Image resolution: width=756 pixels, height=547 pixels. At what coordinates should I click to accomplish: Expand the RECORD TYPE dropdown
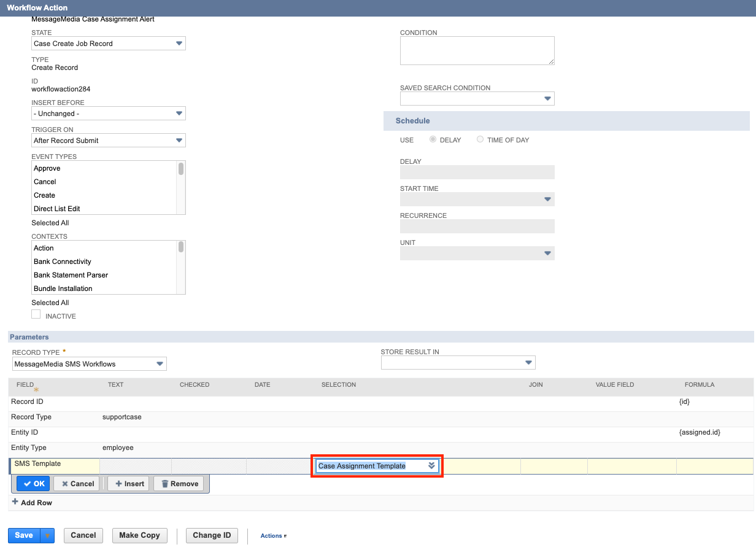(160, 363)
